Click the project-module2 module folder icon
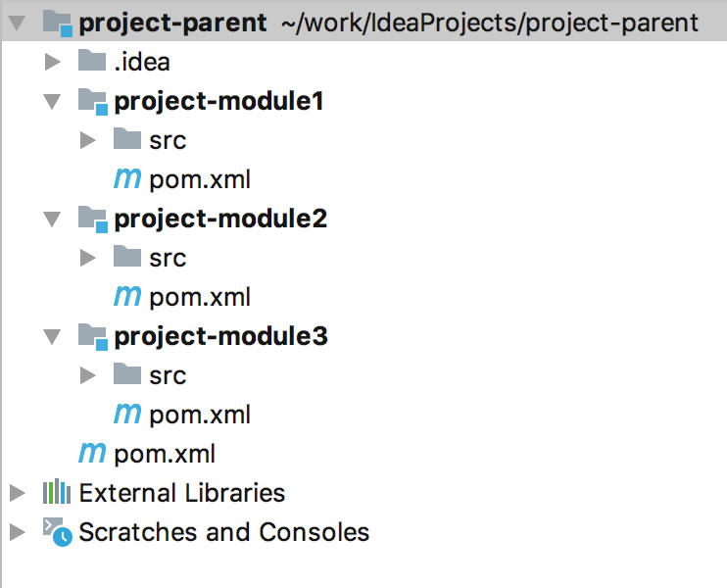This screenshot has width=727, height=588. pos(92,219)
